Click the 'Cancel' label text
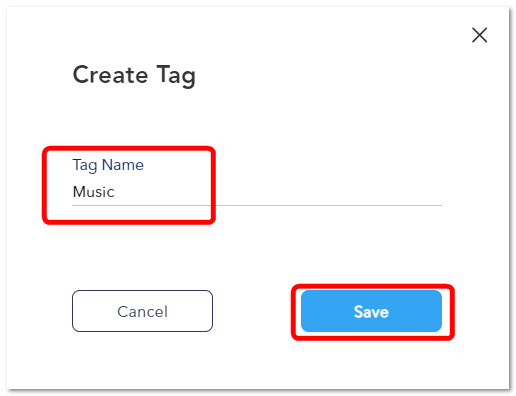Viewport: 516px width, 396px height. (142, 312)
